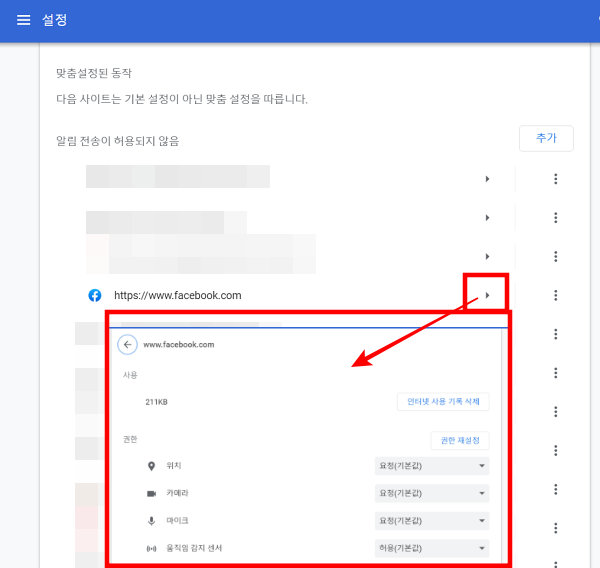The width and height of the screenshot is (600, 568).
Task: Select the https://www.facebook.com site entry
Action: [178, 295]
